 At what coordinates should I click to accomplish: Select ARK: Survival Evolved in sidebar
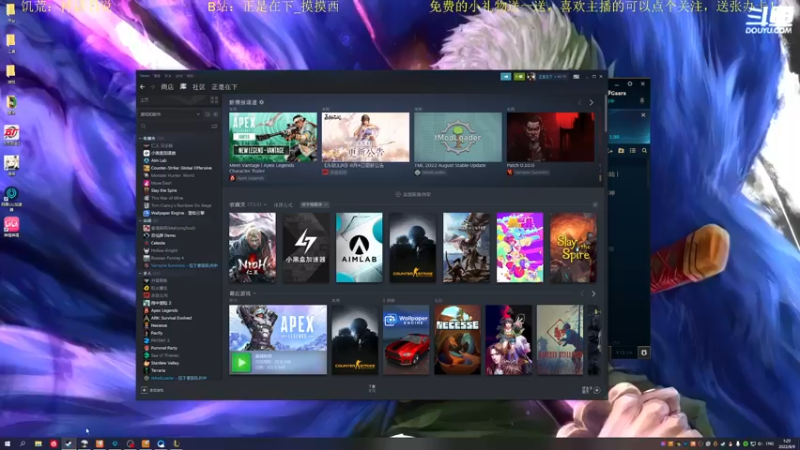point(171,318)
